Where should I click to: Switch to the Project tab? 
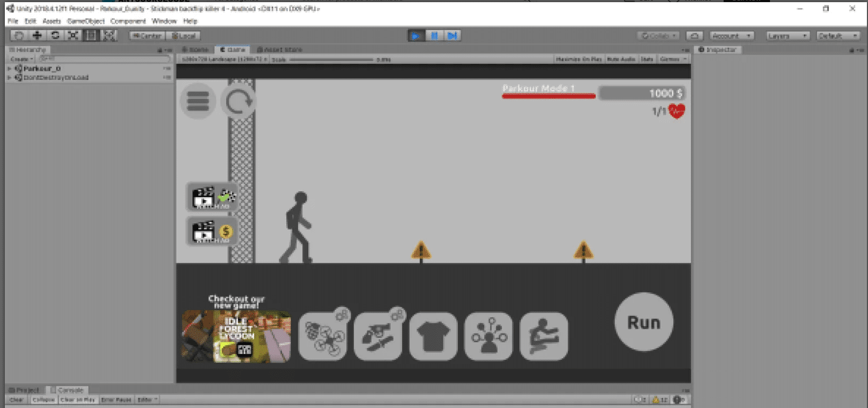(x=24, y=390)
